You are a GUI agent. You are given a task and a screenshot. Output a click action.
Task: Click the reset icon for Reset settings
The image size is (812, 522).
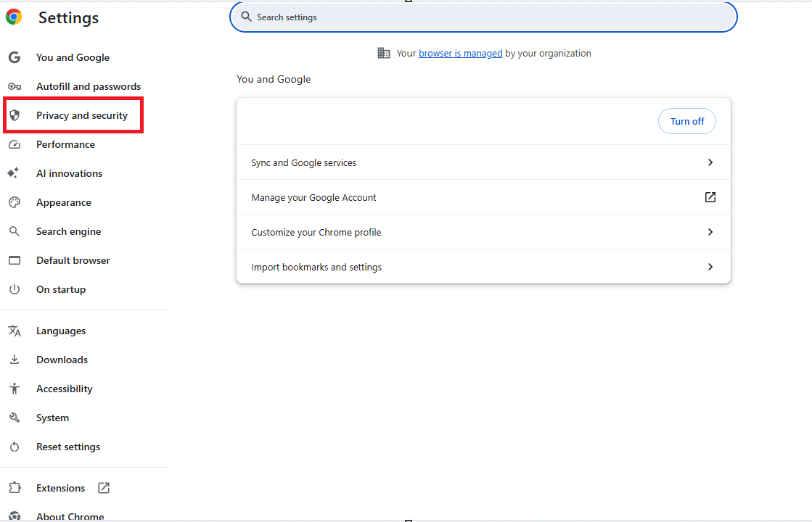click(x=15, y=447)
